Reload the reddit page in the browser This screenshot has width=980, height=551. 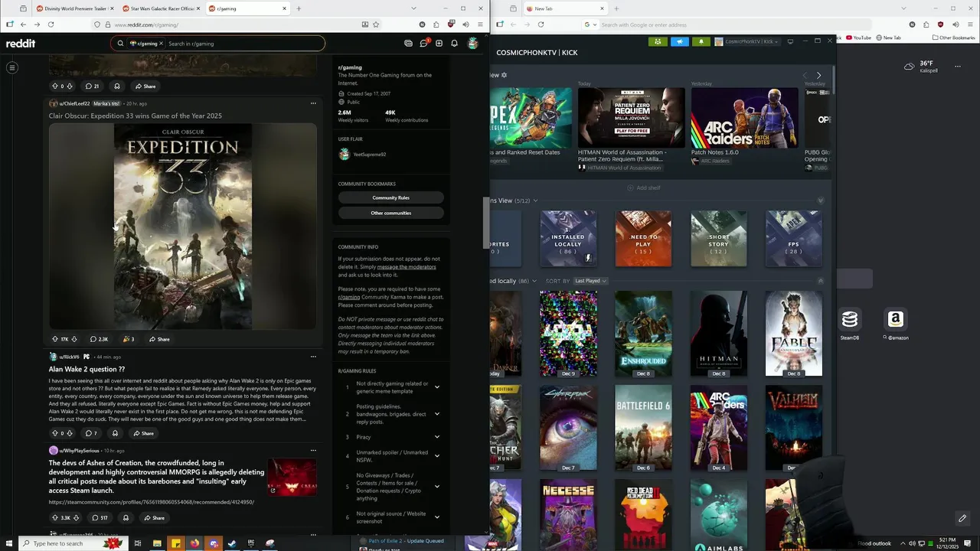[51, 24]
